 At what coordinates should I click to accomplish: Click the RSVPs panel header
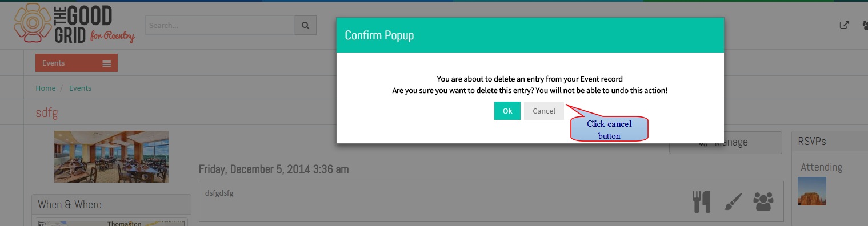tap(830, 142)
